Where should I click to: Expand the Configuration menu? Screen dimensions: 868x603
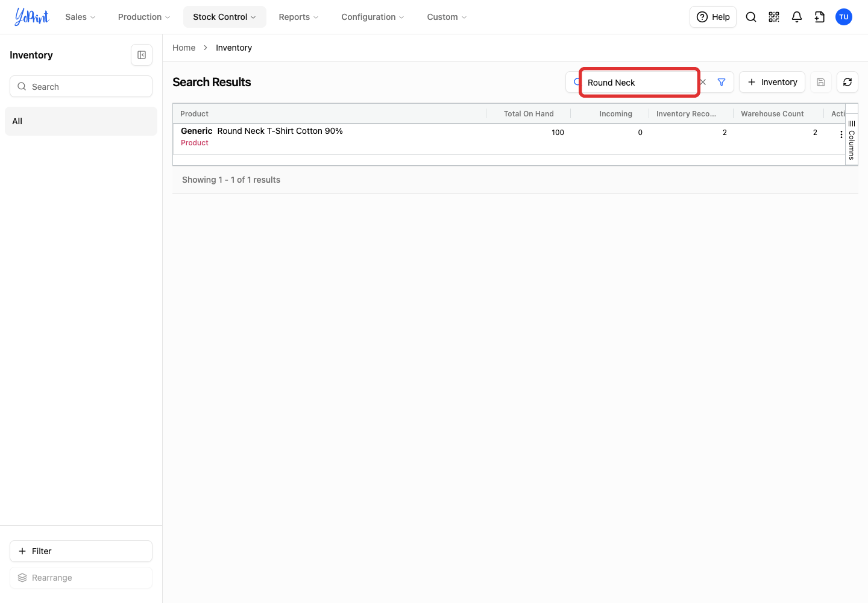click(x=373, y=17)
